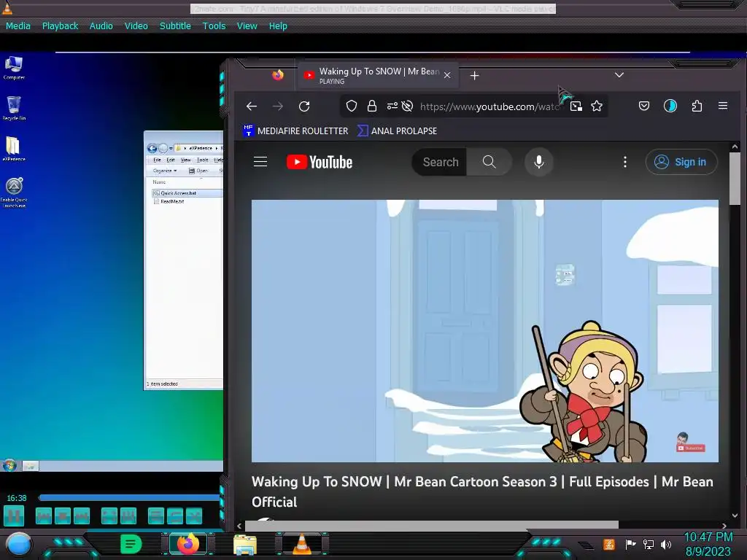
Task: Toggle VLC elapsed time 16:38 label
Action: click(17, 497)
